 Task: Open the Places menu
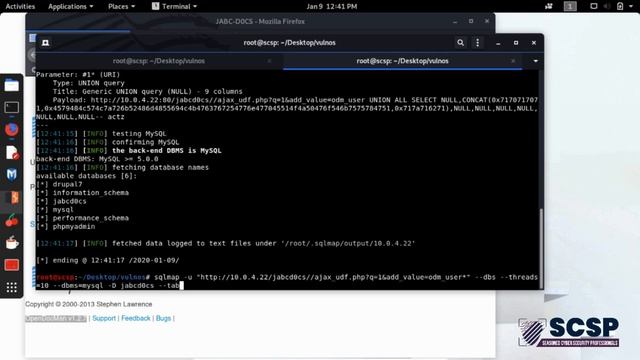click(121, 6)
